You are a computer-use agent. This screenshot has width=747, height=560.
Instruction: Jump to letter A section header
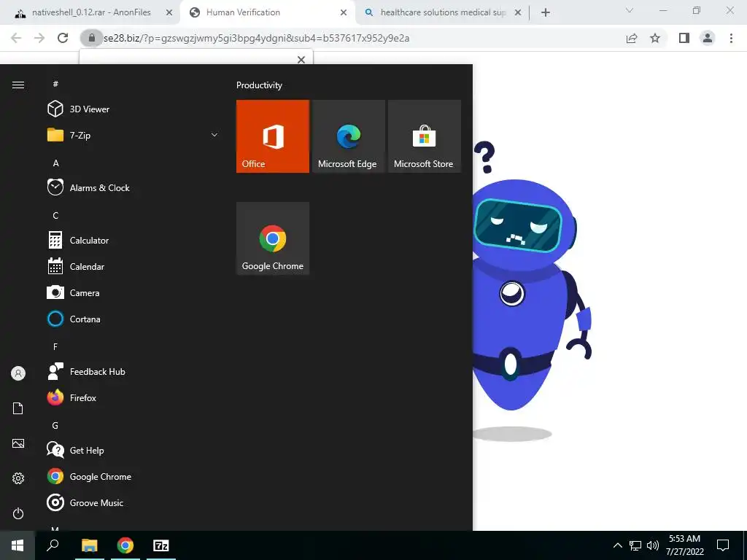point(55,163)
